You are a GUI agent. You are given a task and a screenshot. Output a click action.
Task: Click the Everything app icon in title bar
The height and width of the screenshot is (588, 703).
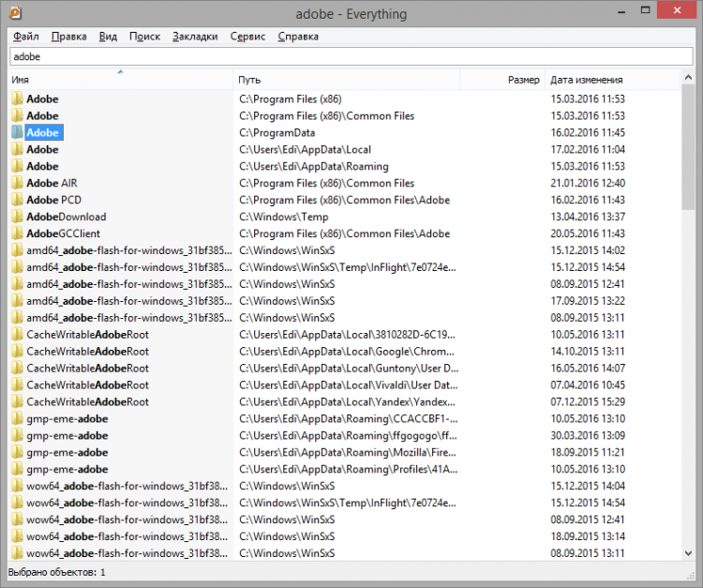click(15, 13)
